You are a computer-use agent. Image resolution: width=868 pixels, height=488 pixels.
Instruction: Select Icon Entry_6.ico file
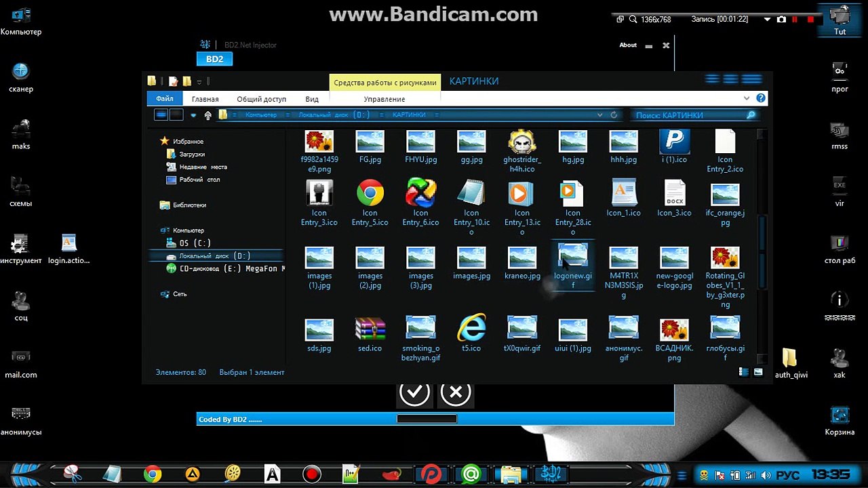click(421, 203)
